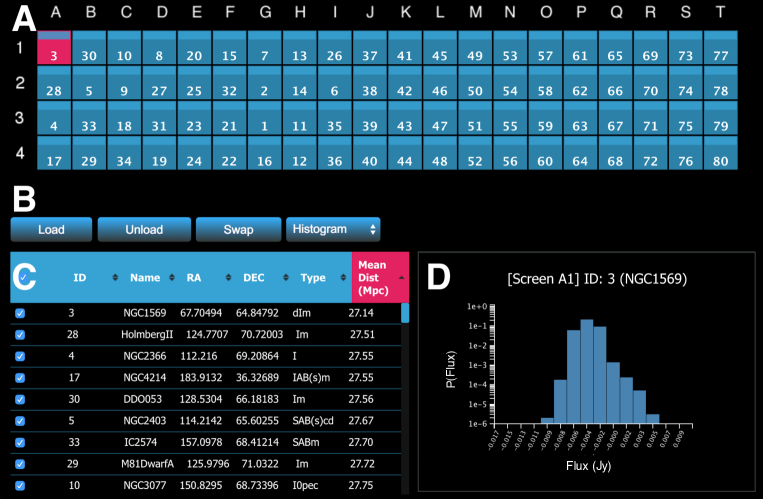763x499 pixels.
Task: Click the NGC1569 name cell
Action: click(x=145, y=313)
